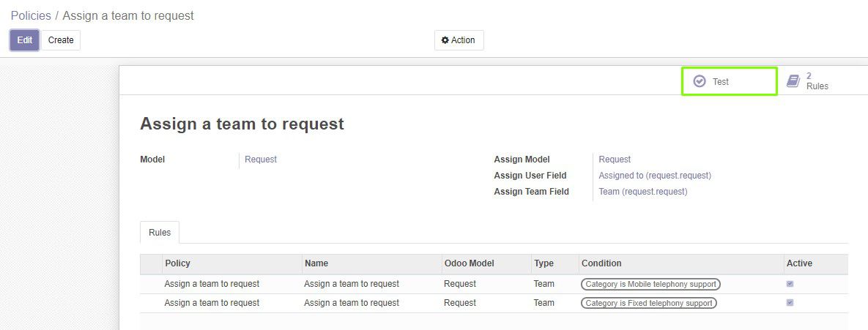Click the Test checkmark icon

700,81
